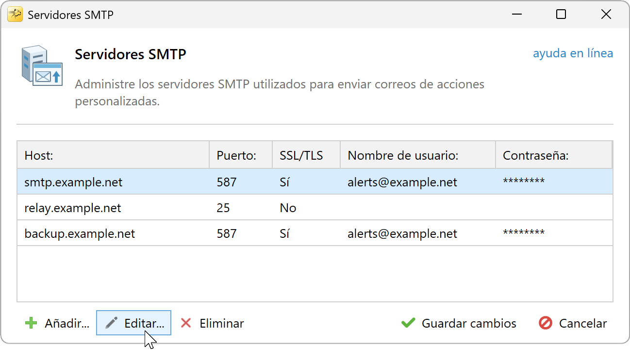
Task: Sort by the Puerto: column header
Action: click(x=241, y=155)
